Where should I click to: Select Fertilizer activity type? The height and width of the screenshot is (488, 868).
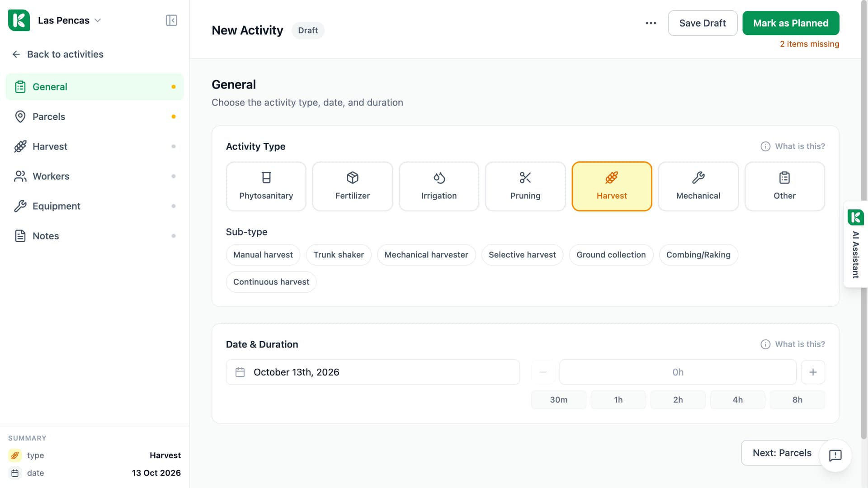353,186
